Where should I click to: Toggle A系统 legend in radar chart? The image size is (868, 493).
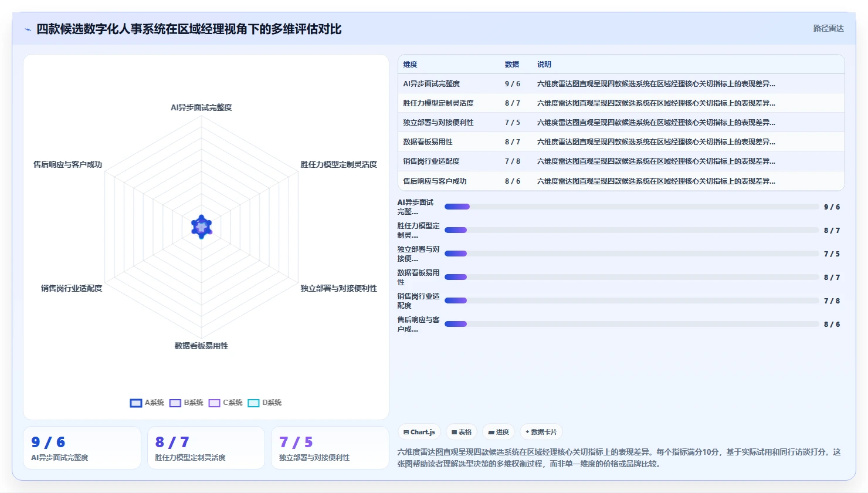tap(147, 403)
